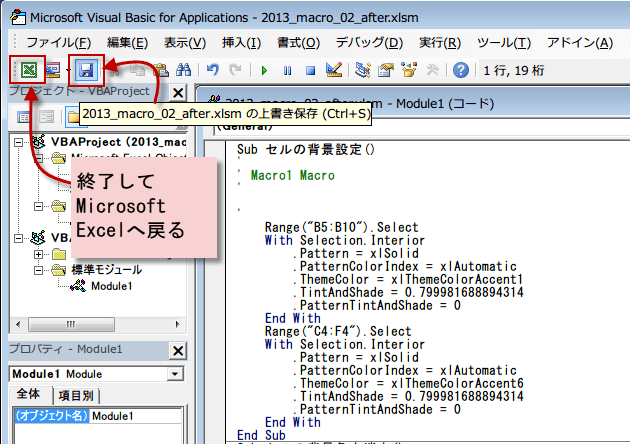
Task: Expand the plus-sign folder under second project
Action: point(38,254)
